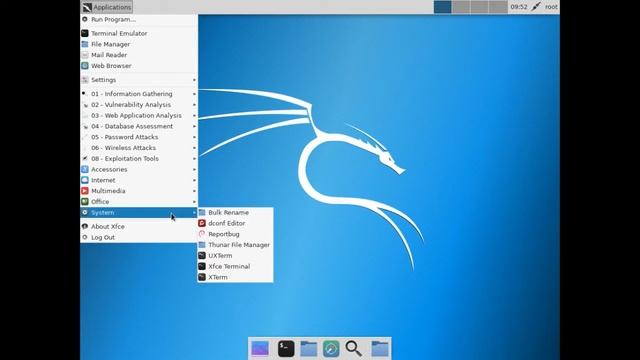Screen dimensions: 640x360
Task: Launch Xfce Terminal from the submenu
Action: [235, 267]
